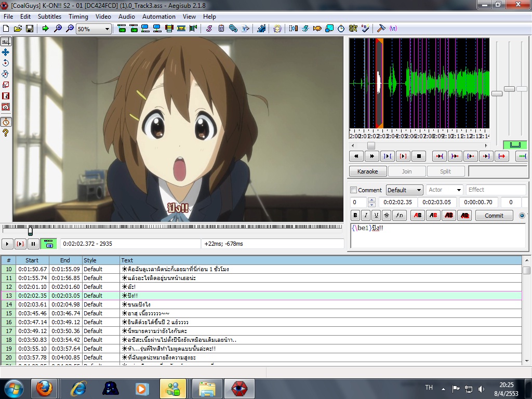Select the drag subtitles move tool

pos(6,52)
